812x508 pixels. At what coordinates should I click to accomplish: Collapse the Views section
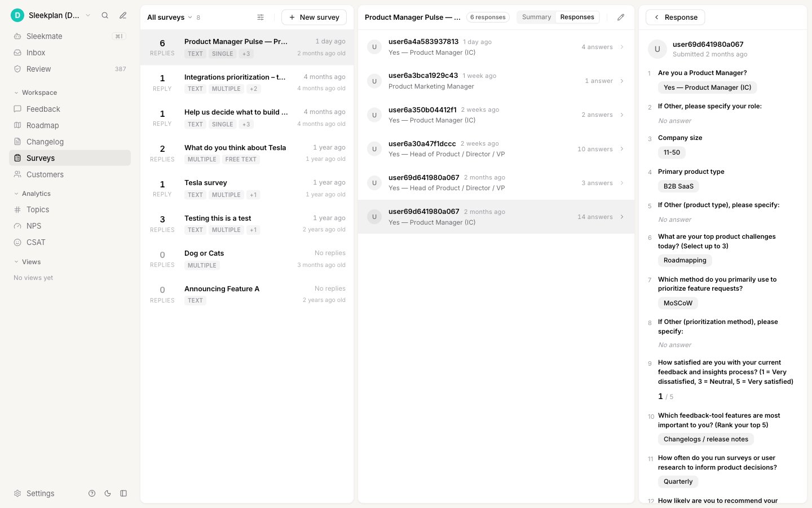tap(27, 262)
